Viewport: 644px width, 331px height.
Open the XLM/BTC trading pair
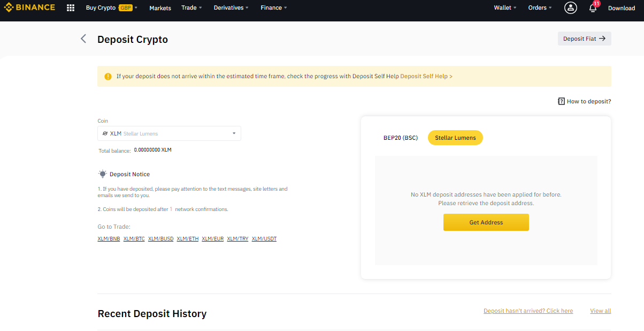coord(134,239)
